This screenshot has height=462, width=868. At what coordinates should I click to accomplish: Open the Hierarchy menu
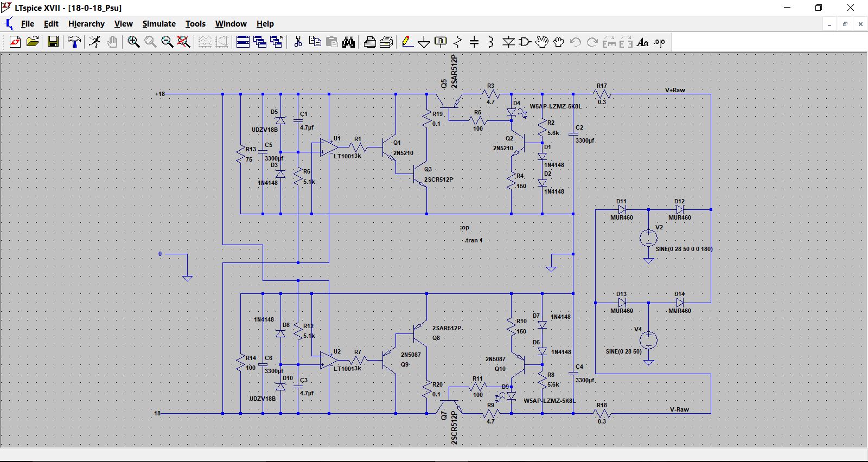[x=86, y=24]
